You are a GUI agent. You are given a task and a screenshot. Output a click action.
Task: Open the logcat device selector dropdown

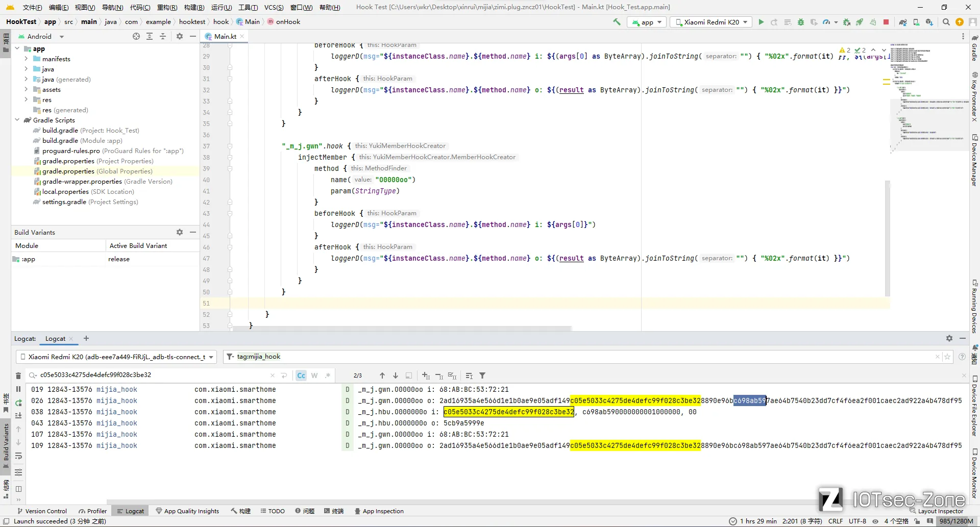coord(117,357)
